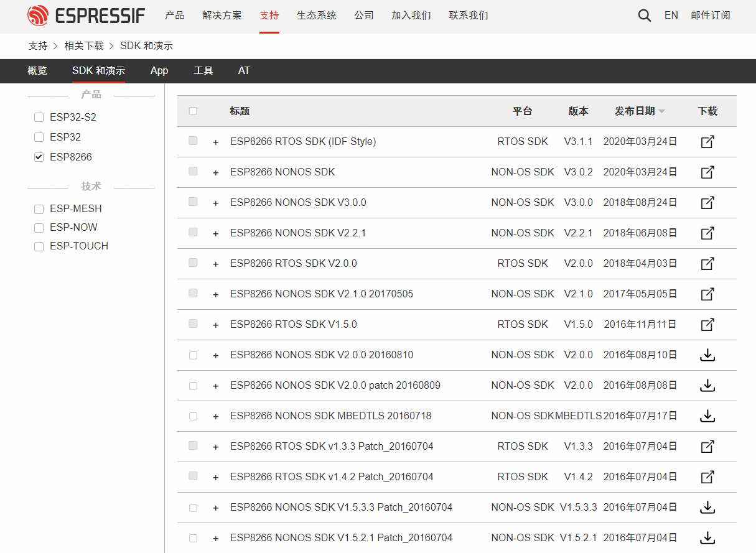Open 加入我们 link
This screenshot has height=553, width=756.
tap(411, 16)
